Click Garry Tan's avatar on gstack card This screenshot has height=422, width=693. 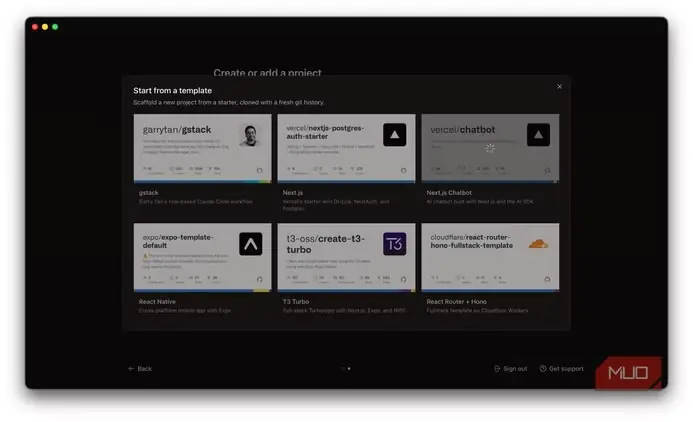point(250,135)
